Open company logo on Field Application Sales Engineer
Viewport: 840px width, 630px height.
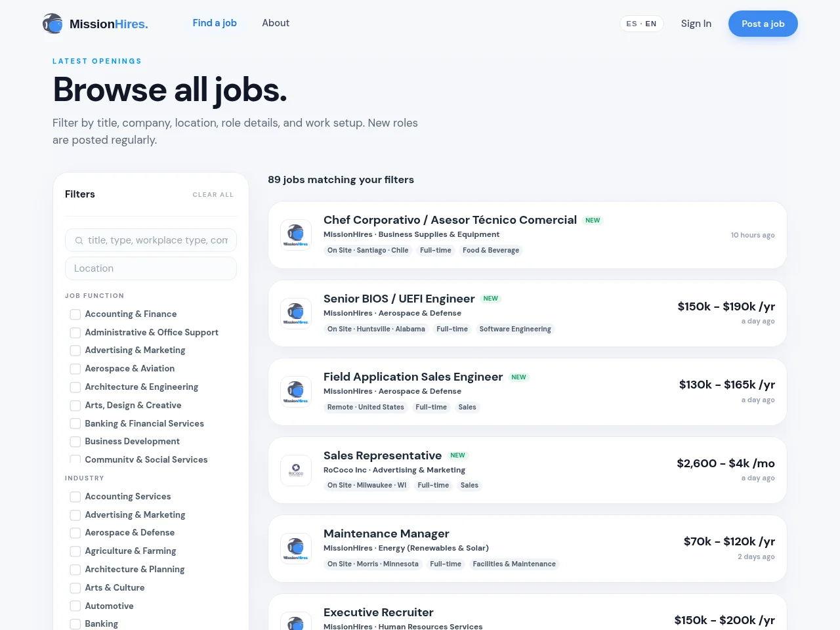(296, 392)
